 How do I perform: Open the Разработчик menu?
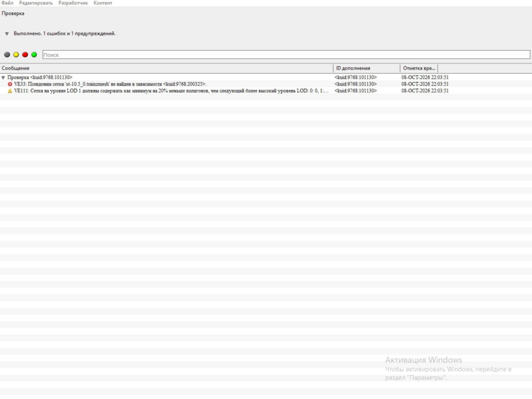click(73, 3)
